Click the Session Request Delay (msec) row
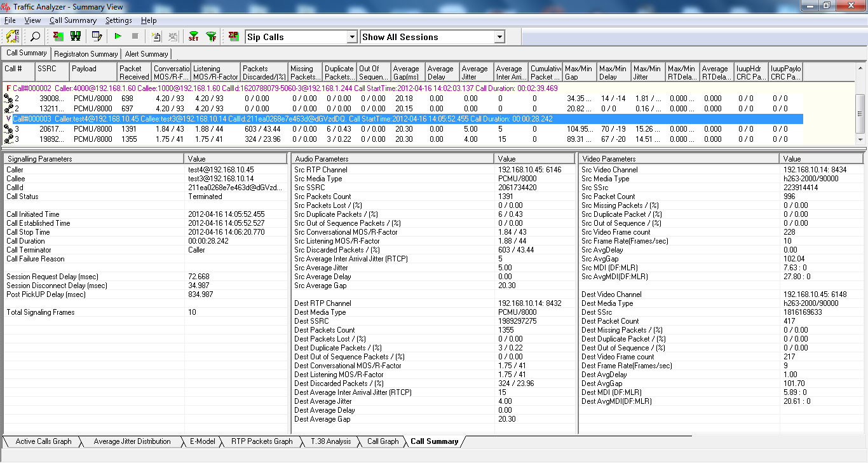868x463 pixels. coord(146,277)
